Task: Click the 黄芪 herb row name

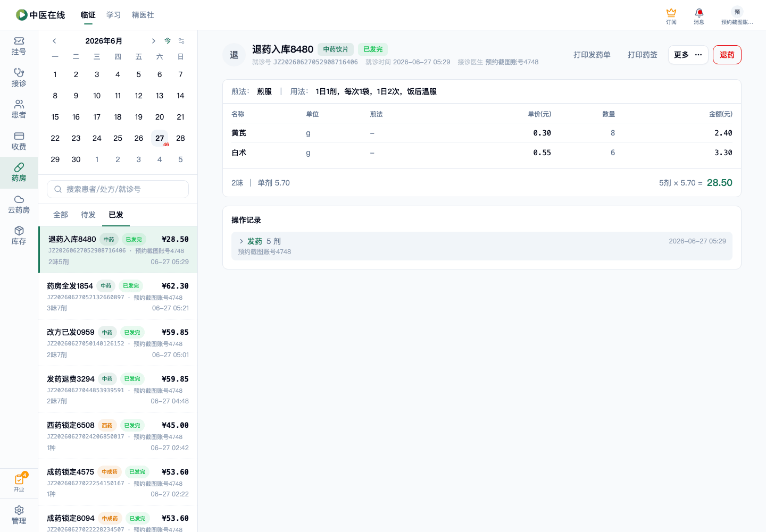Action: tap(239, 133)
